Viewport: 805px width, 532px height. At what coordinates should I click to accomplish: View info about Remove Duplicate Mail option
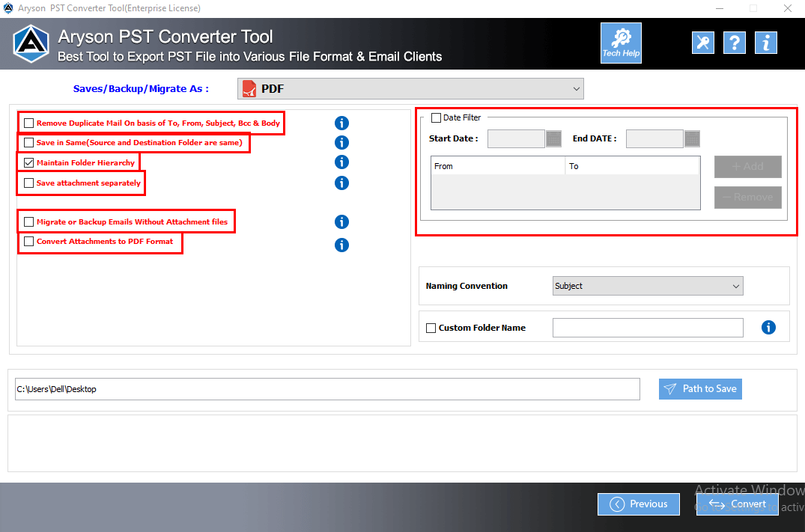tap(341, 123)
